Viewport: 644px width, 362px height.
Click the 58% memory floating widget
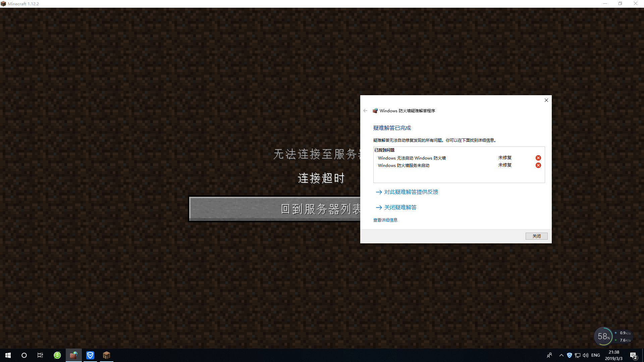(x=603, y=336)
